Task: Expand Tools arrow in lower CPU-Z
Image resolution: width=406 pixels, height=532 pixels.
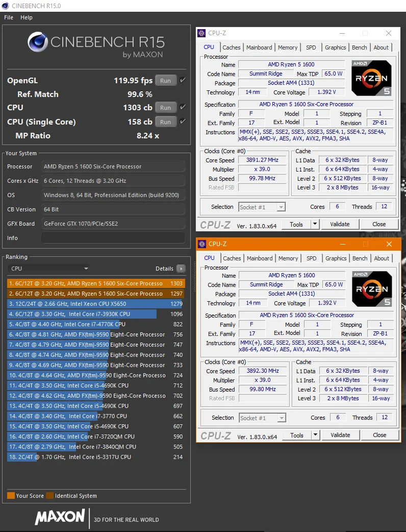Action: point(316,435)
